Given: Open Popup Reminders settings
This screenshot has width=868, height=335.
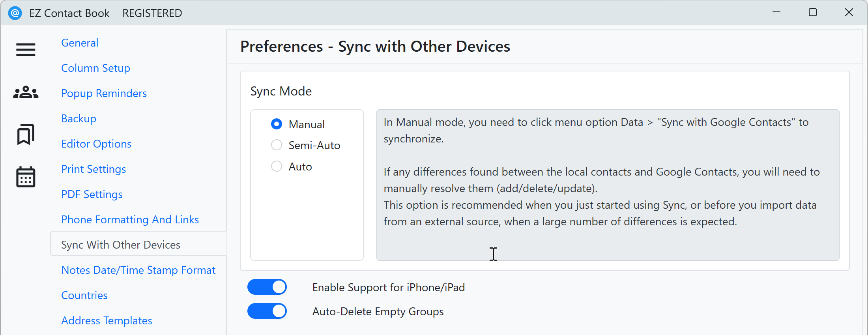Looking at the screenshot, I should point(104,93).
